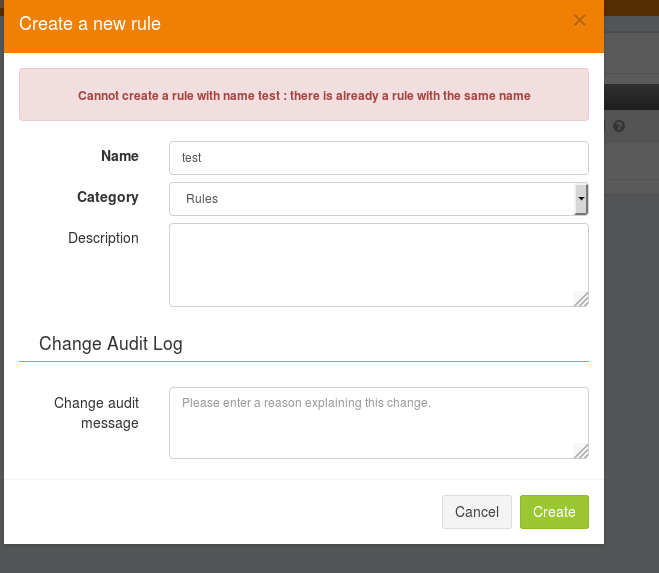Image resolution: width=659 pixels, height=573 pixels.
Task: Click the help question mark icon
Action: point(619,126)
